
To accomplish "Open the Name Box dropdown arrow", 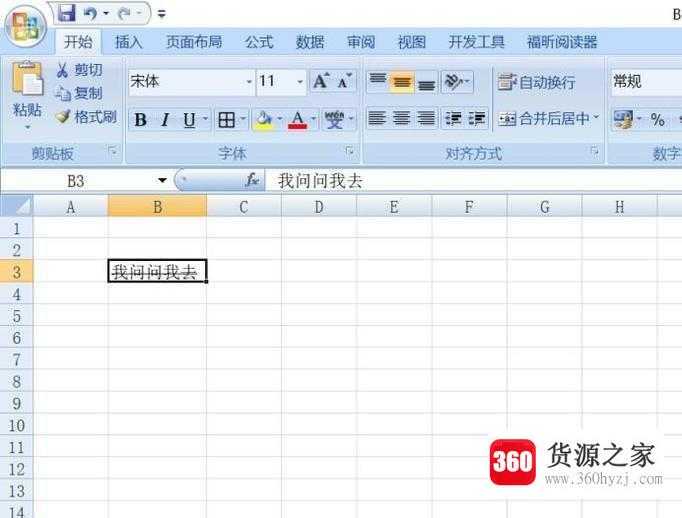I will [x=162, y=180].
